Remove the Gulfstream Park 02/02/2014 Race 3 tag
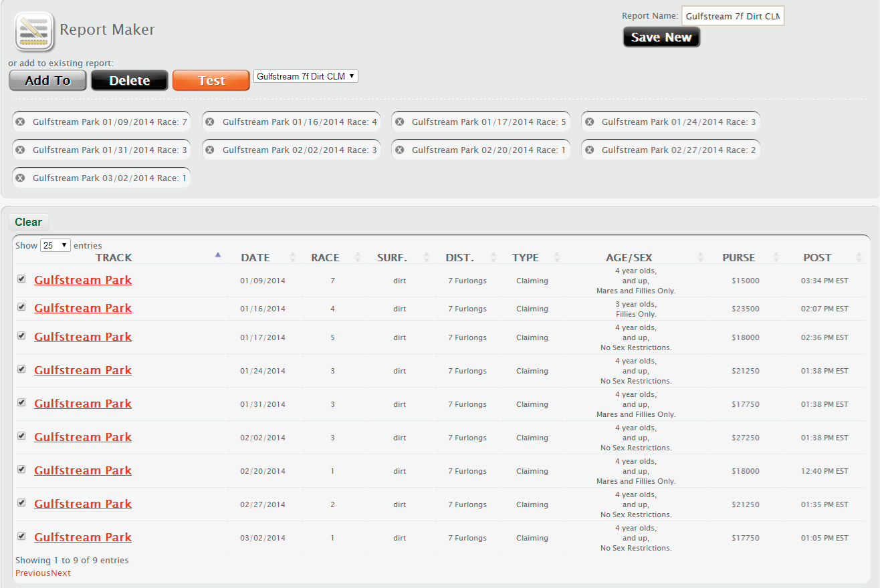The height and width of the screenshot is (588, 880). pyautogui.click(x=210, y=150)
